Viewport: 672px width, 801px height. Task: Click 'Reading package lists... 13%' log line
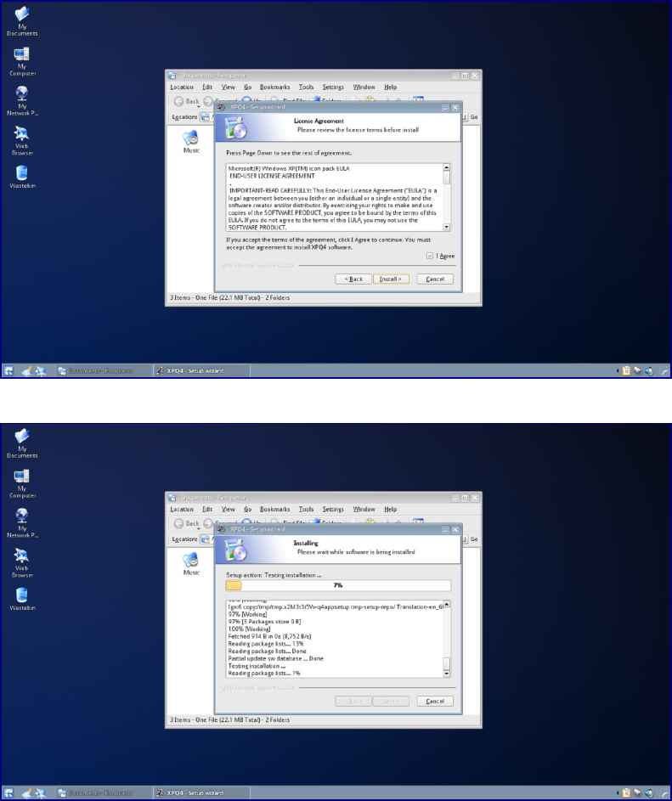266,644
